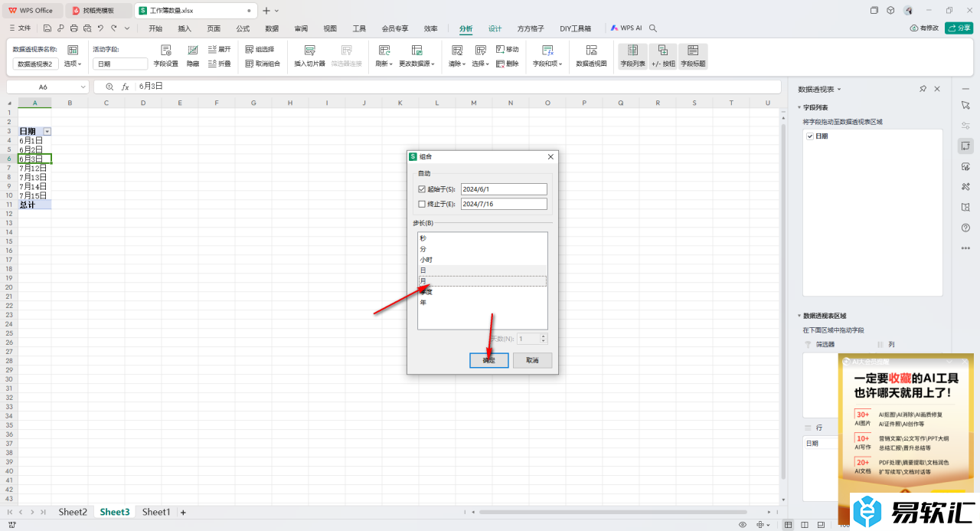
Task: Toggle the +/- buttons (按钮) option
Action: [x=663, y=56]
